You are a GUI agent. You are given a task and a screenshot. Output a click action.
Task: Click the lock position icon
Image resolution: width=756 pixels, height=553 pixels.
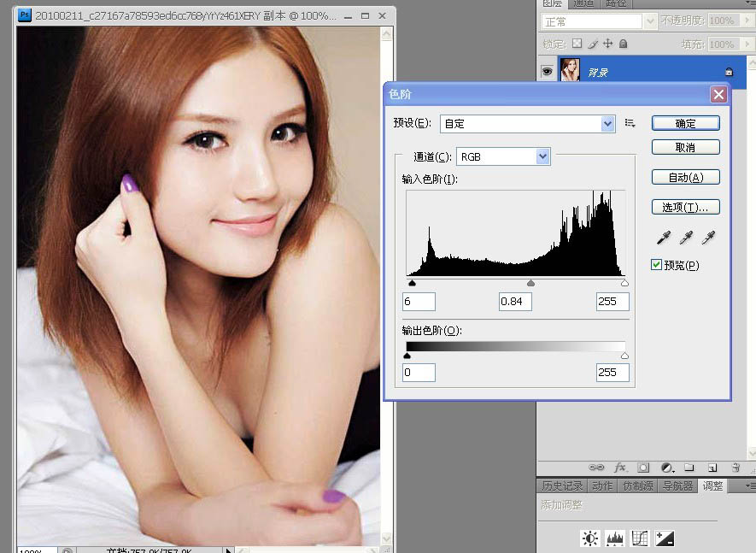point(608,44)
